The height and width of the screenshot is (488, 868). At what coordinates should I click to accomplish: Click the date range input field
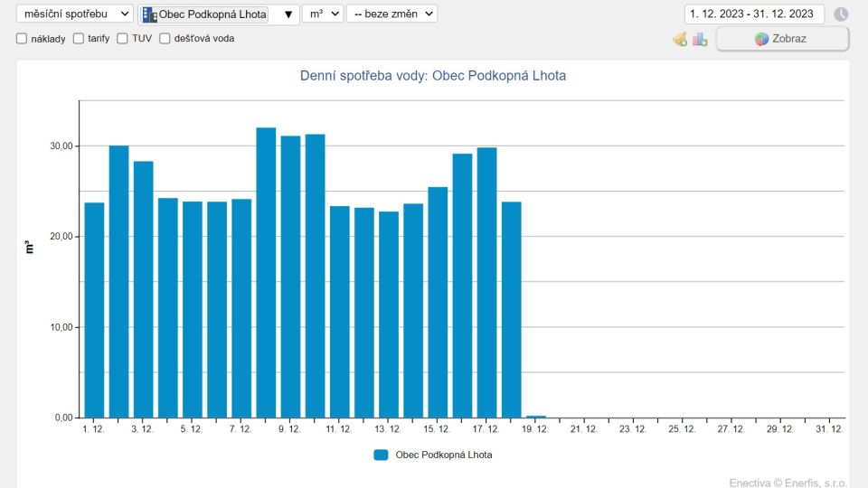tap(754, 14)
